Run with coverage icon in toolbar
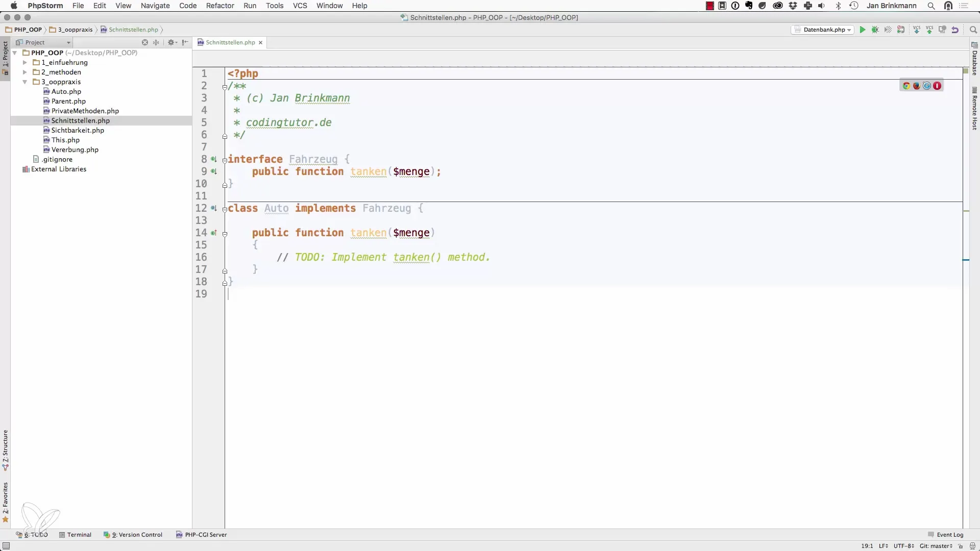The height and width of the screenshot is (551, 980). coord(888,30)
